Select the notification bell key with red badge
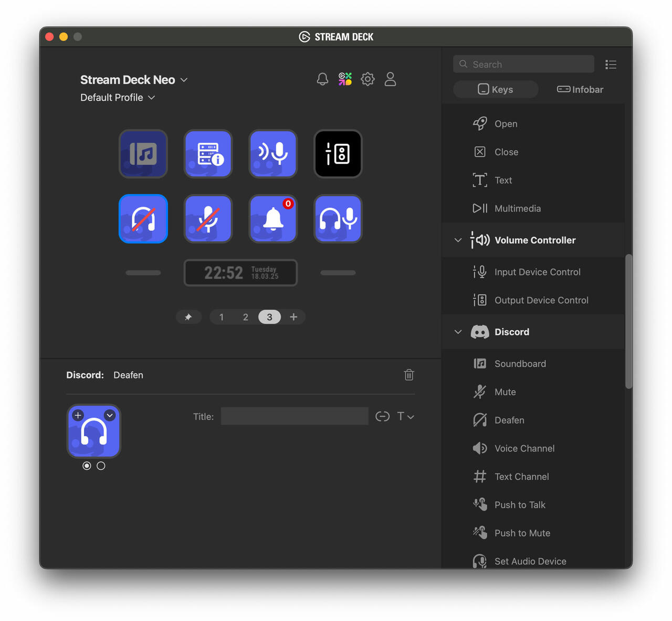The image size is (672, 621). click(273, 219)
